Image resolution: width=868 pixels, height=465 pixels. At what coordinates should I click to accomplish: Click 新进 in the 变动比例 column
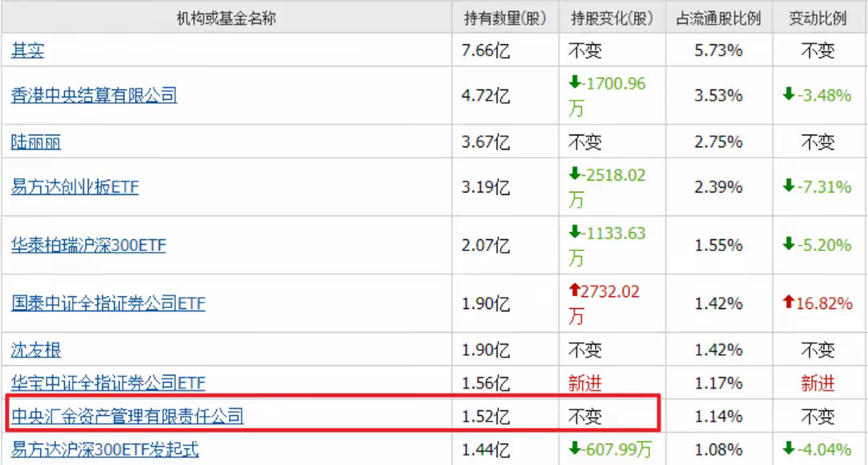pos(817,383)
